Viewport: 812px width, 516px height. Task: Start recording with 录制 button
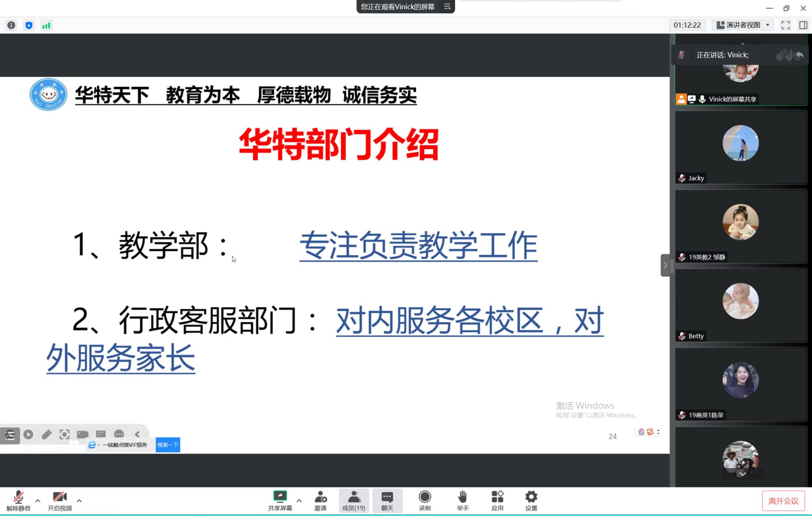425,501
